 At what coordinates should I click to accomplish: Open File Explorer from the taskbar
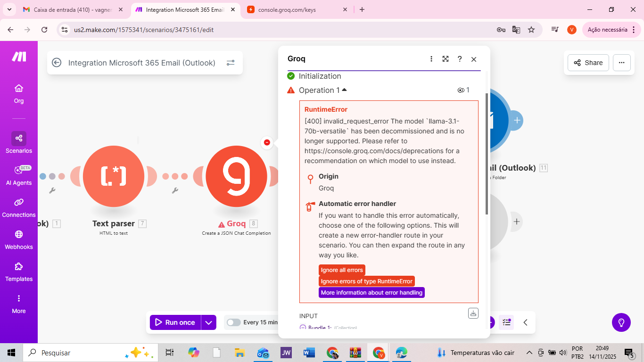tap(239, 353)
